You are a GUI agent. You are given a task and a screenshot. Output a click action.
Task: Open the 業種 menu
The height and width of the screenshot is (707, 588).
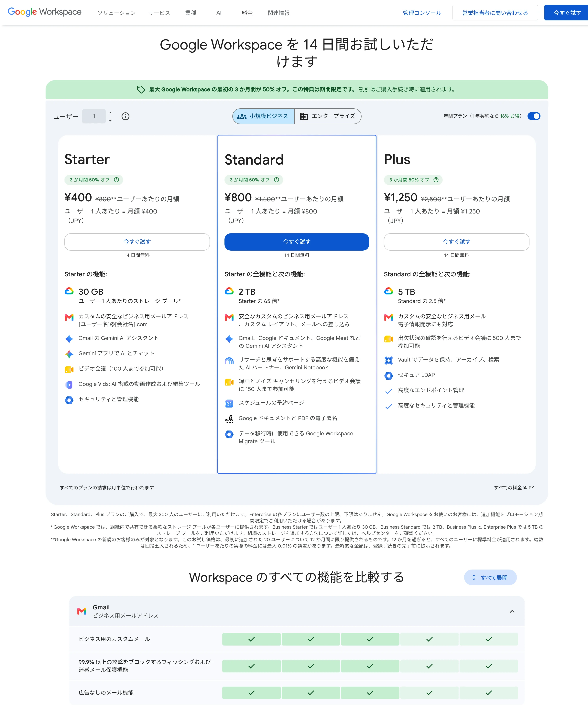pyautogui.click(x=191, y=13)
